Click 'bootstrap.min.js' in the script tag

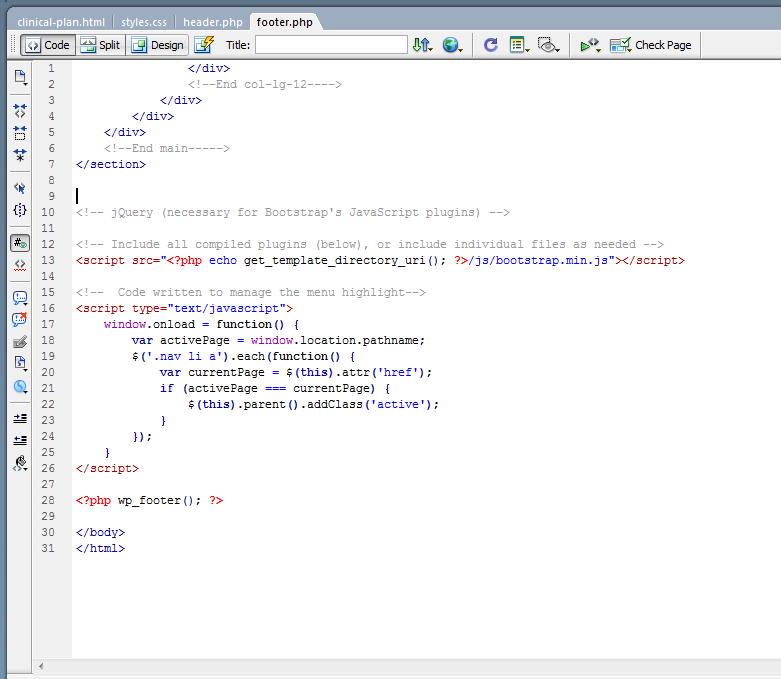click(551, 261)
